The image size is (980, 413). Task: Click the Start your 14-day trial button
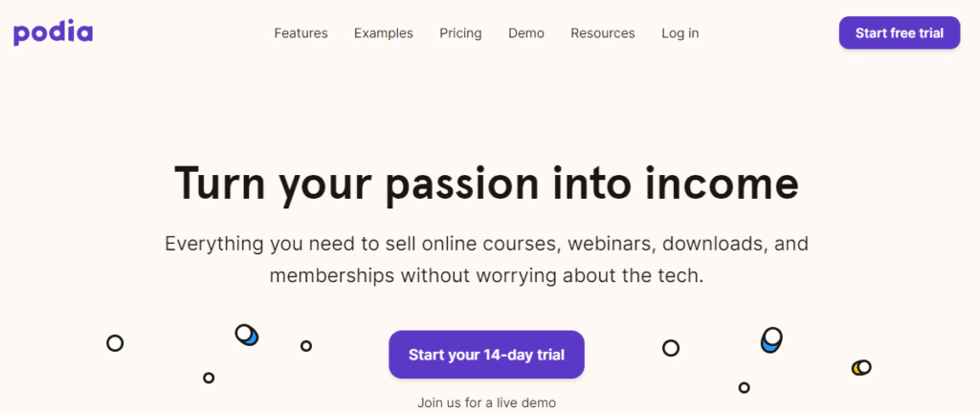[486, 355]
